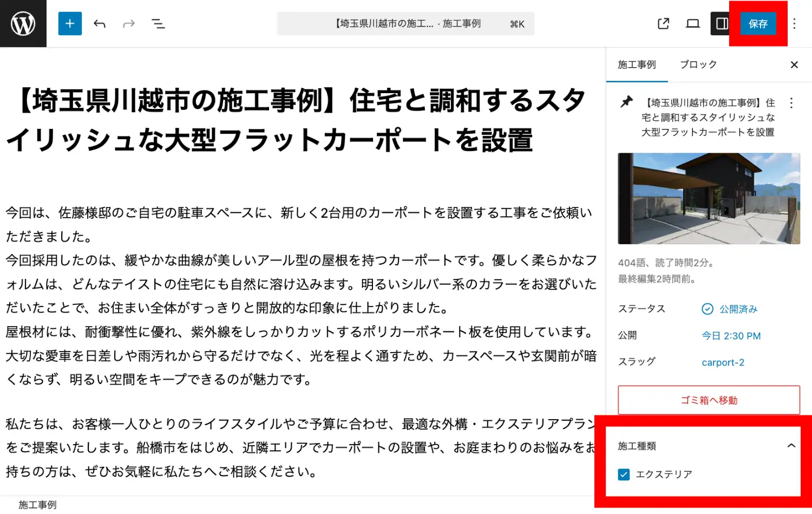812x514 pixels.
Task: View the post in a new tab icon
Action: click(x=663, y=23)
